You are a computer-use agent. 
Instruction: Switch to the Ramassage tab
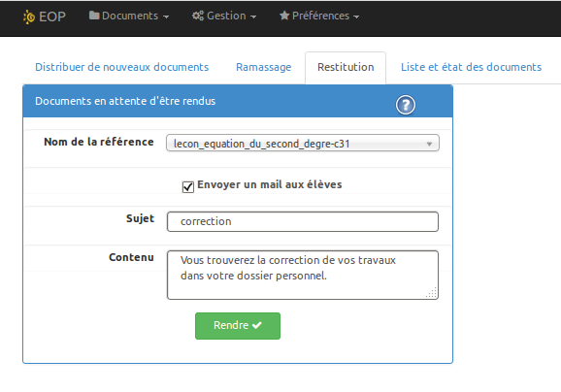click(264, 67)
